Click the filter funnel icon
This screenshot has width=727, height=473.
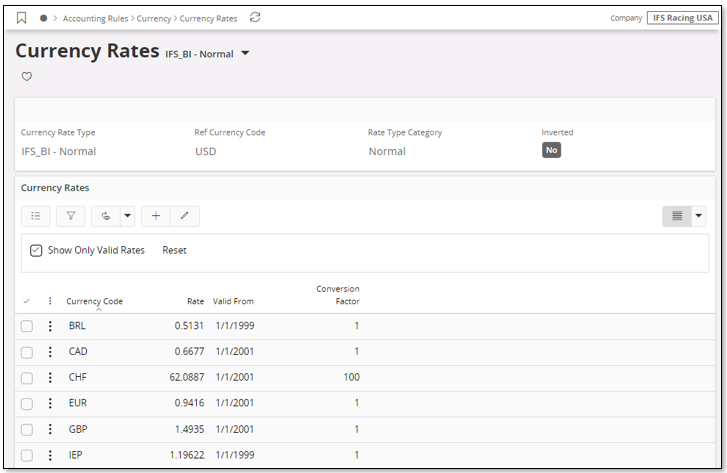70,215
